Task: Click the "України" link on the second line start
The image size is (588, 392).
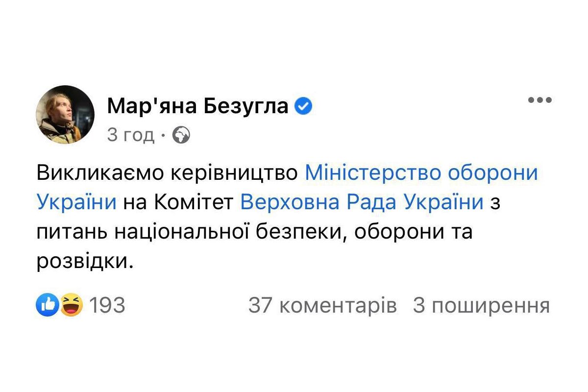Action: pyautogui.click(x=76, y=202)
